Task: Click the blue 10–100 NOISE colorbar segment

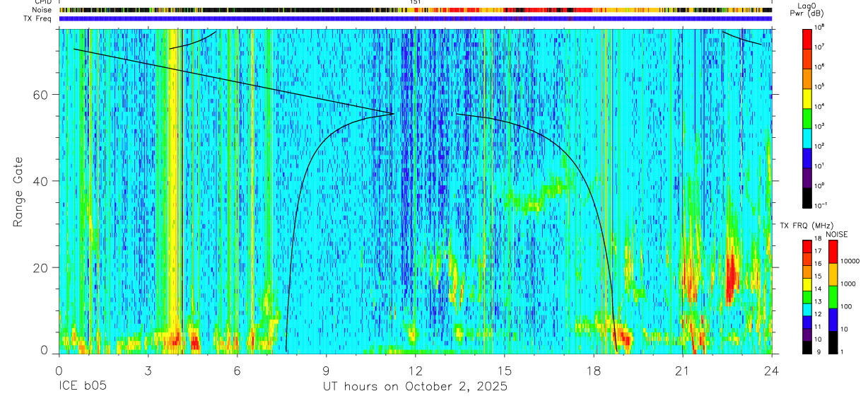Action: click(833, 320)
